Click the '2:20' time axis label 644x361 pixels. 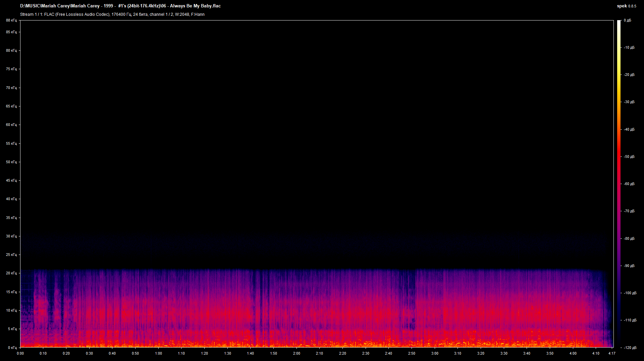coord(343,353)
